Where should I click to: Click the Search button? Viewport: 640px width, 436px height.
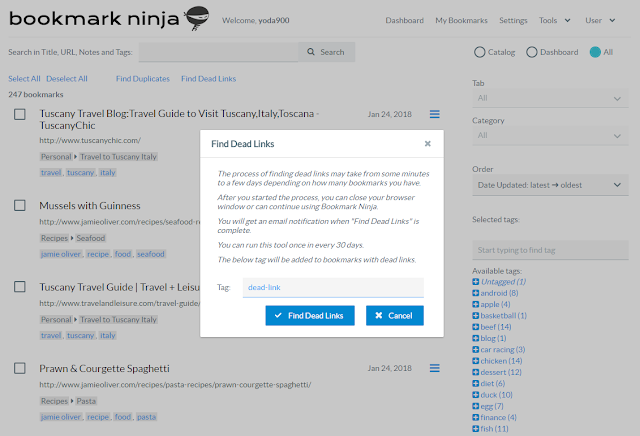tap(326, 52)
